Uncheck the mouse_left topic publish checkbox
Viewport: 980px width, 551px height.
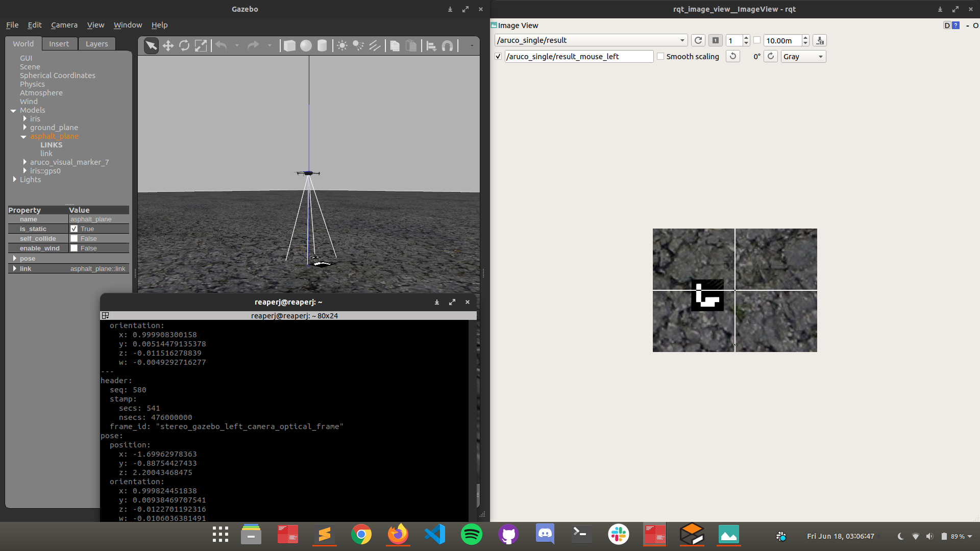coord(498,57)
